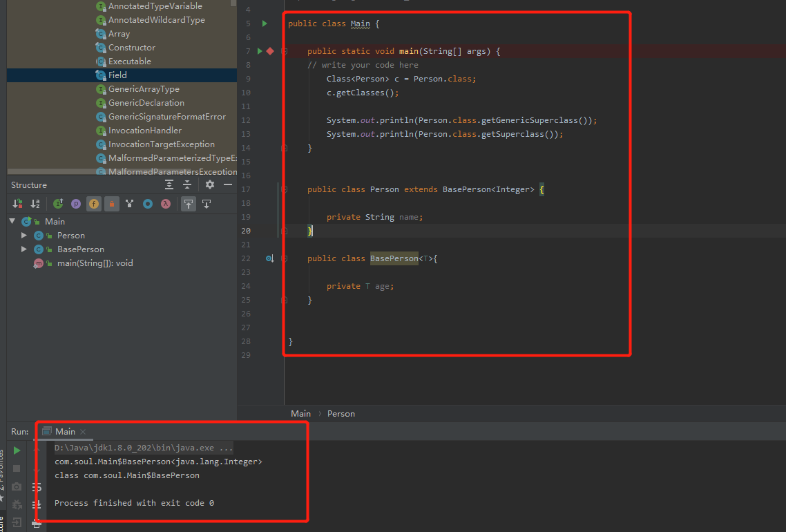The height and width of the screenshot is (532, 786).
Task: Click Main in the editor breadcrumb
Action: tap(300, 414)
